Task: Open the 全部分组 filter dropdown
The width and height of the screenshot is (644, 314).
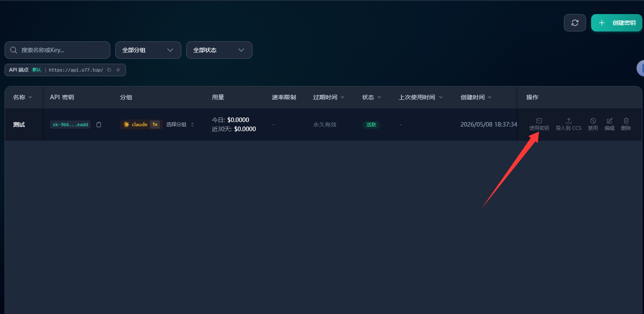Action: tap(148, 50)
